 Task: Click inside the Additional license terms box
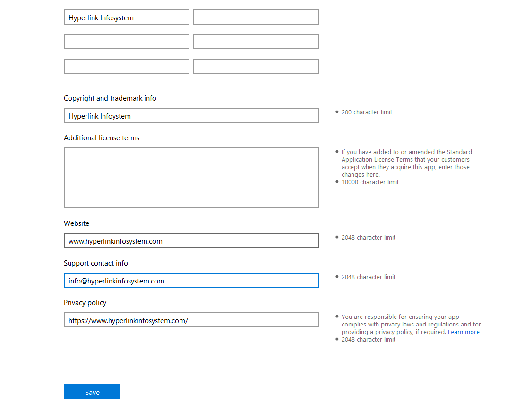point(191,178)
